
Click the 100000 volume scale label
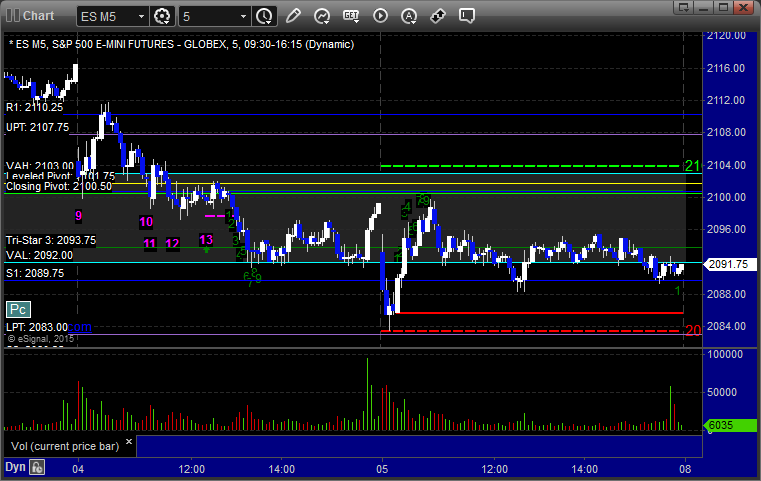point(725,354)
